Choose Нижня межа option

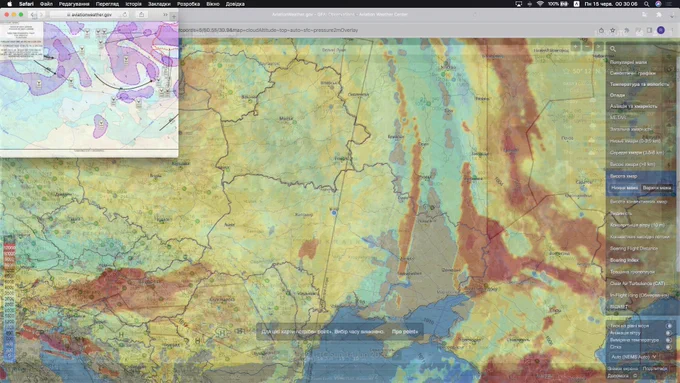click(x=624, y=188)
